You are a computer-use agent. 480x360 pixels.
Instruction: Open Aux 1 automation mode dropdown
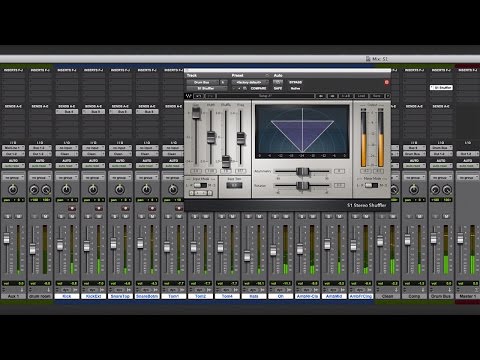13,166
